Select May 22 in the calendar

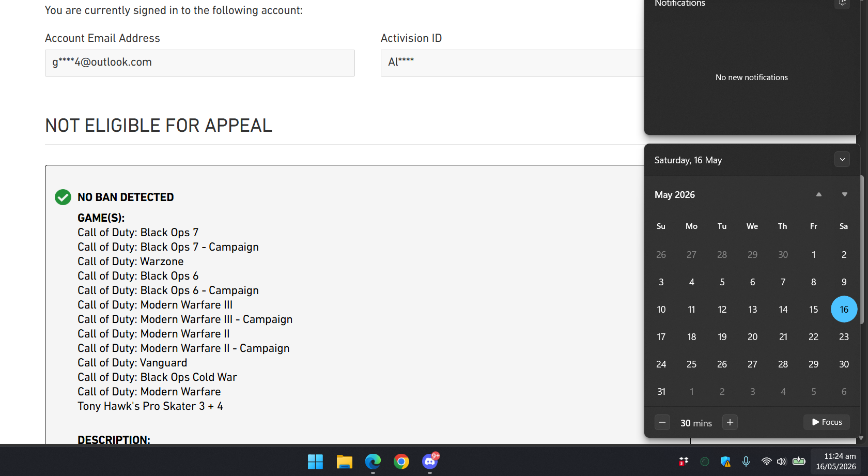pyautogui.click(x=814, y=336)
